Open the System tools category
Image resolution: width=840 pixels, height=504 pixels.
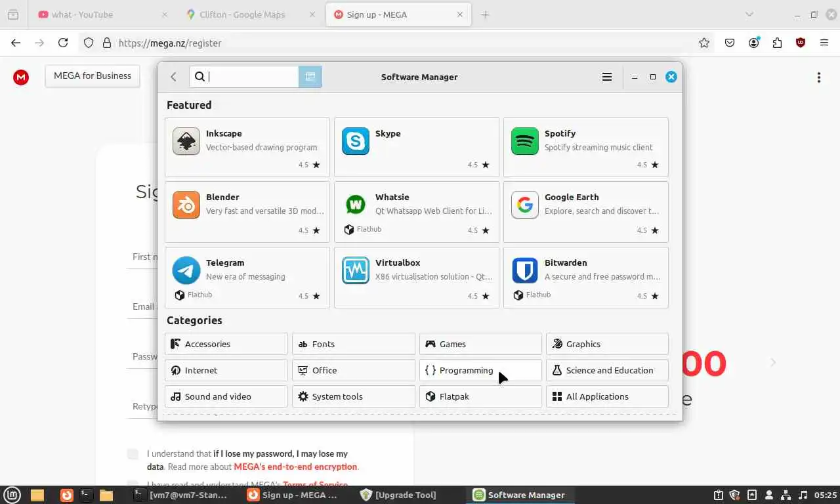click(x=354, y=396)
